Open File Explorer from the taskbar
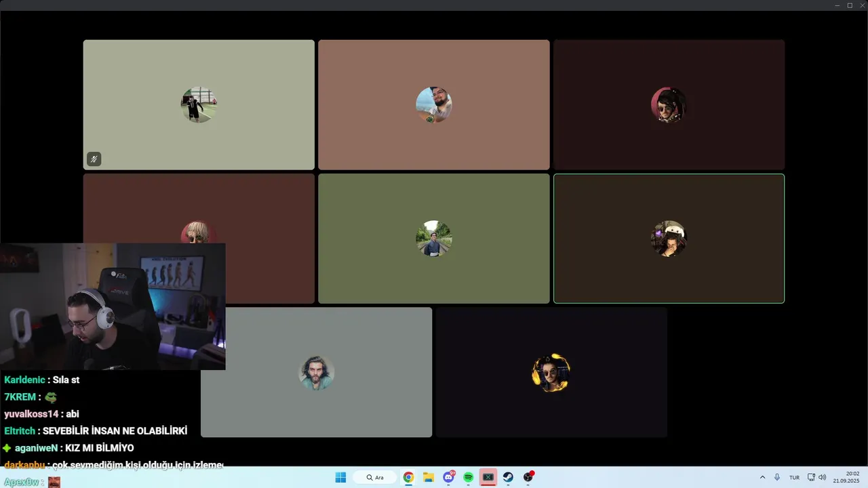 coord(429,477)
